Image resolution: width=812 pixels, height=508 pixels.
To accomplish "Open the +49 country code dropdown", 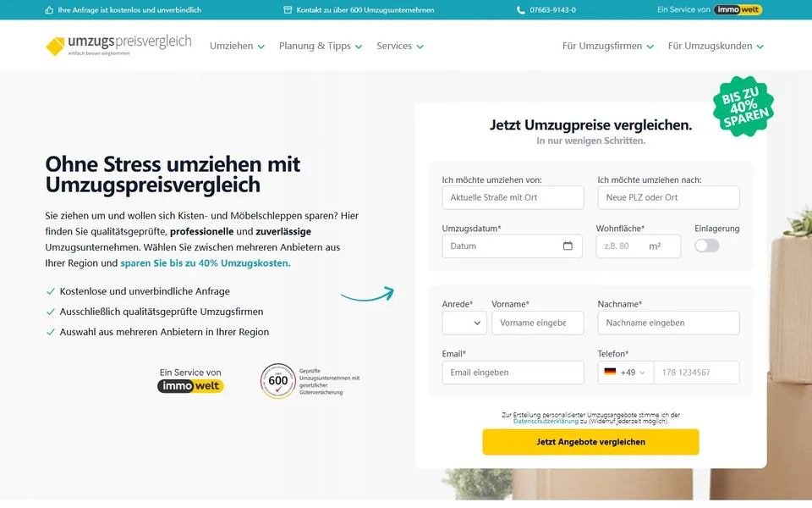I will 626,373.
